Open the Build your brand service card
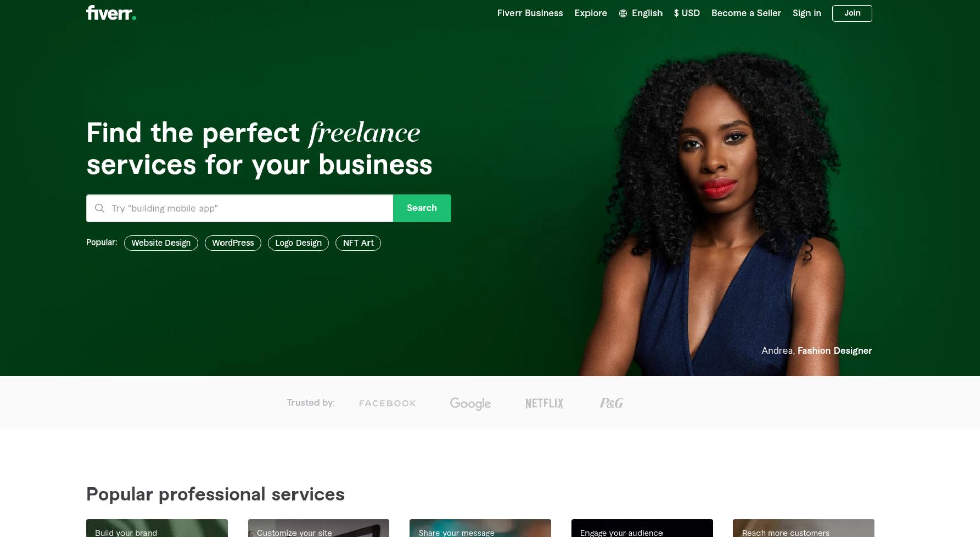The height and width of the screenshot is (537, 980). coord(157,528)
